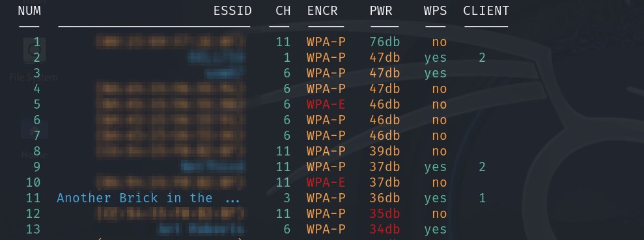Click WPA-P encryption in row 11

click(326, 198)
